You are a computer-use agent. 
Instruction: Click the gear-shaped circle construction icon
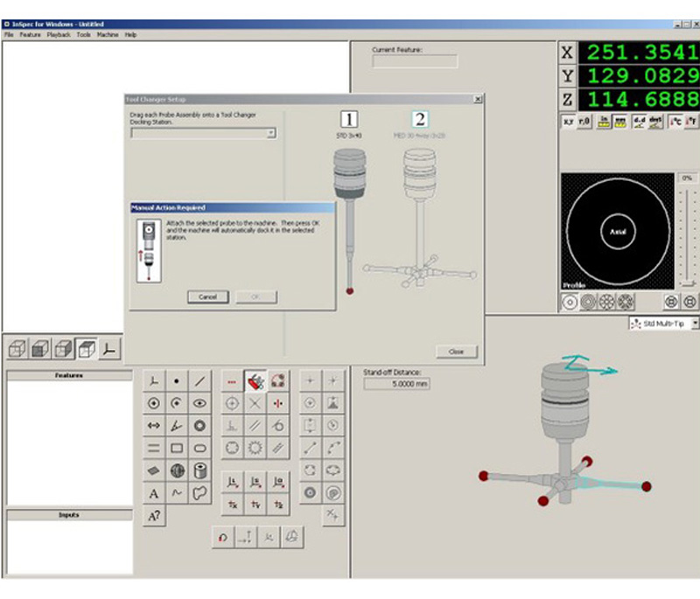[255, 448]
